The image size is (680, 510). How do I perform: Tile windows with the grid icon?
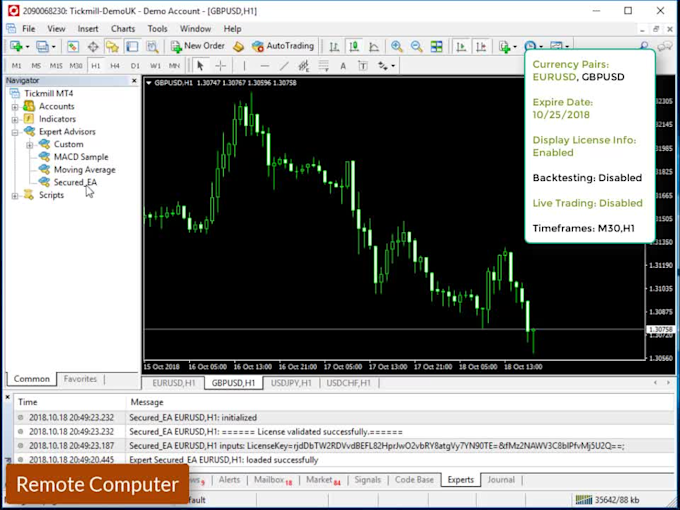click(x=436, y=46)
